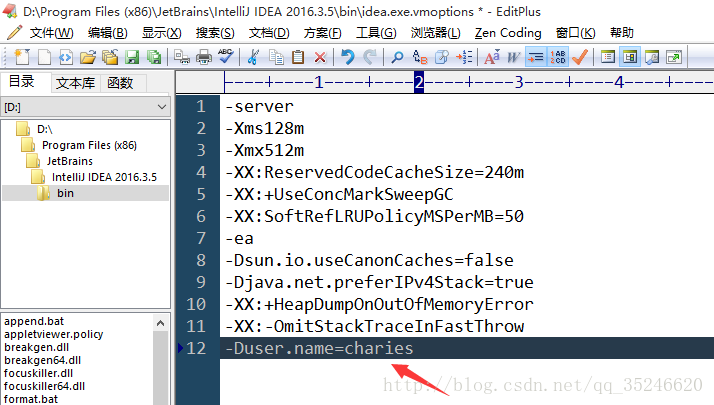Open the 文档(D) menu
This screenshot has height=405, width=714.
269,33
